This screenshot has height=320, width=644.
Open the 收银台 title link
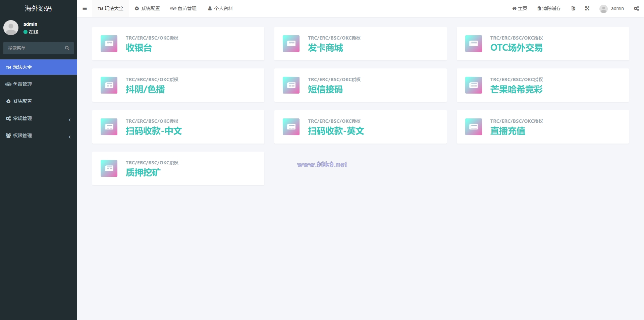click(139, 48)
